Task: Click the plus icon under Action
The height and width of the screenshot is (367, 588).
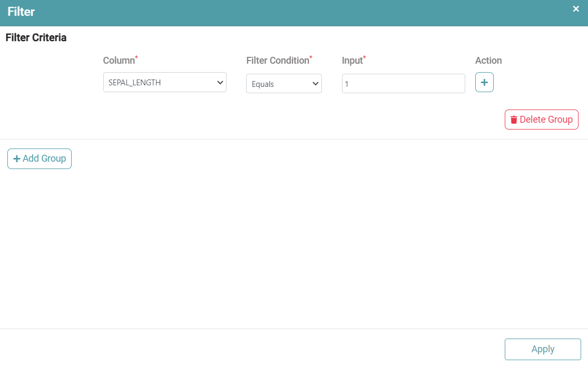Action: 484,83
